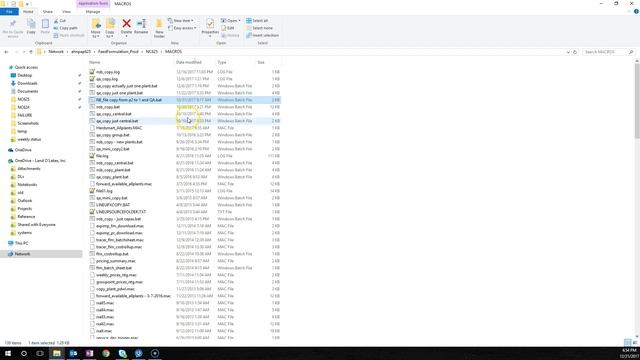
Task: Select file copy_plant_pdwl.mac
Action: click(115, 289)
